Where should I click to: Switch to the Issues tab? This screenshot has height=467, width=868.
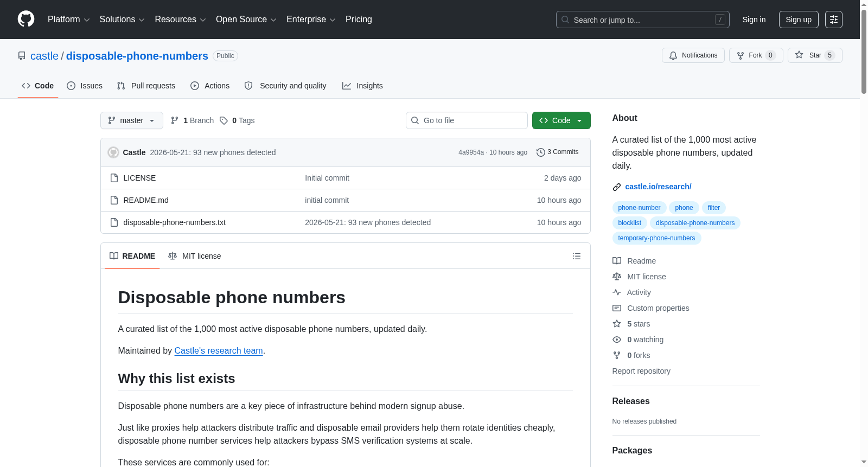pos(85,86)
